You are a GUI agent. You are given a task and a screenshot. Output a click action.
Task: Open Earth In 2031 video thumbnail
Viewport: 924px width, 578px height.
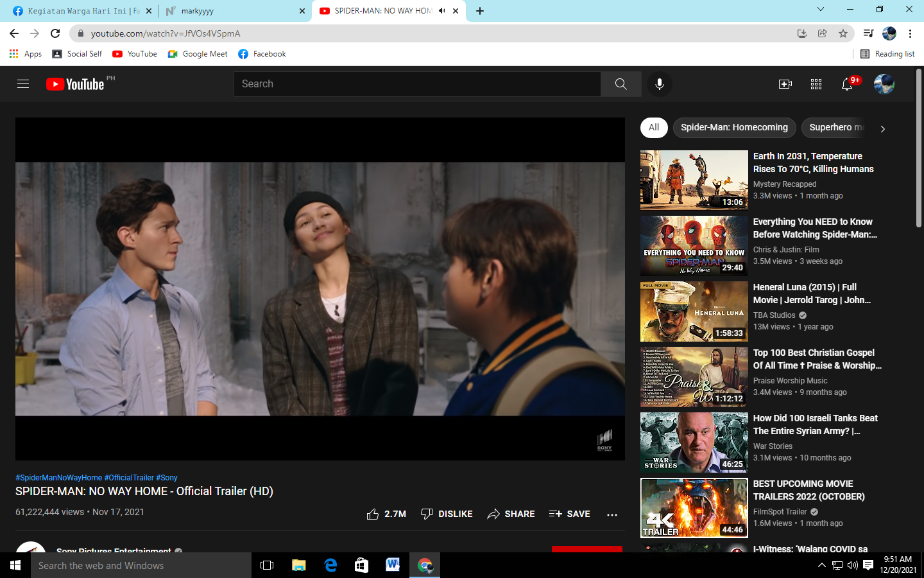coord(694,180)
